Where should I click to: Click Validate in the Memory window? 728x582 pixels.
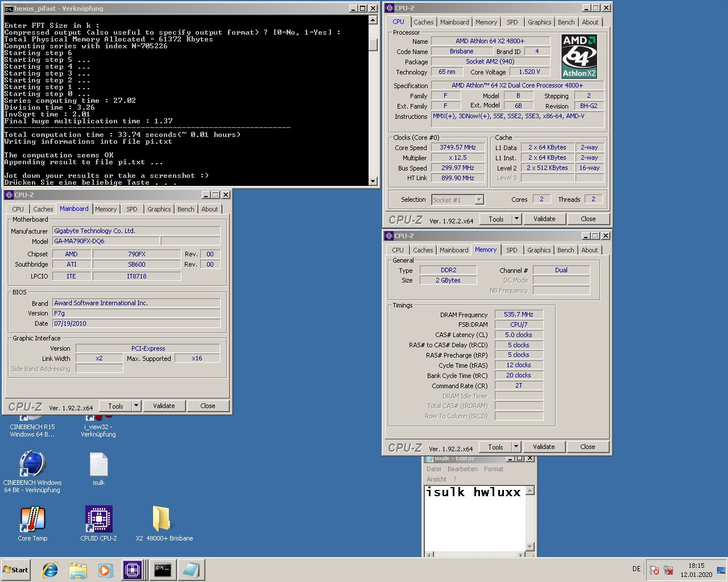tap(544, 447)
